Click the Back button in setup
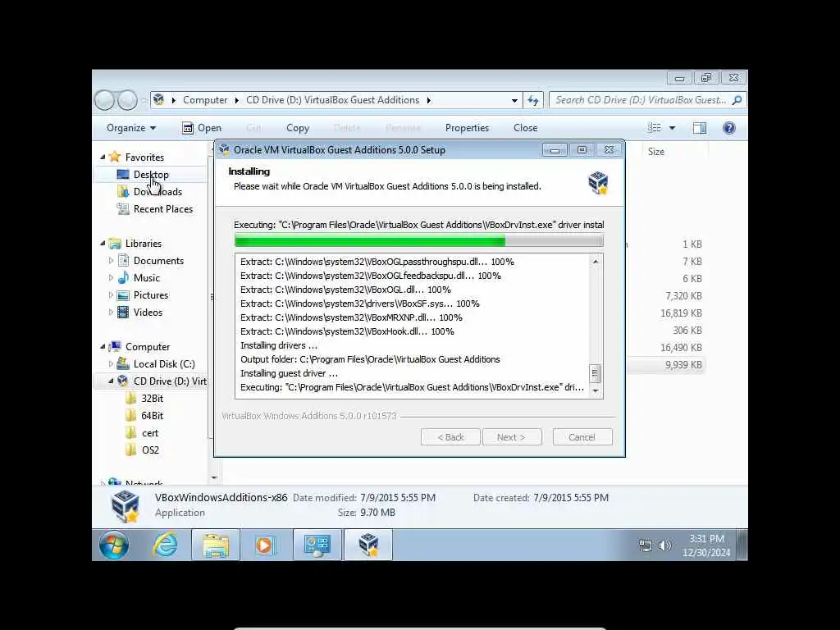This screenshot has width=840, height=630. 450,437
